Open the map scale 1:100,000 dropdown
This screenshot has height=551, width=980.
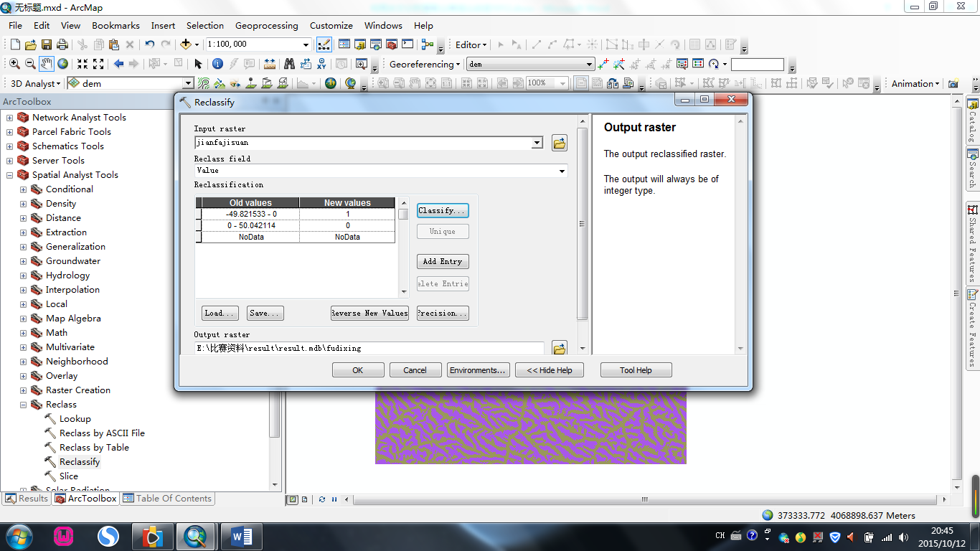(x=306, y=44)
